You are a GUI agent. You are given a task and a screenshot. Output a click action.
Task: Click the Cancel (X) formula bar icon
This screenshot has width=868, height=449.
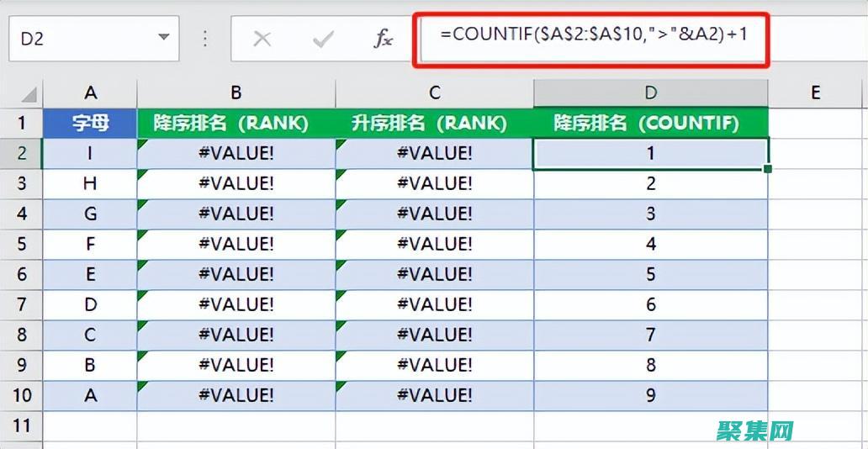(262, 39)
